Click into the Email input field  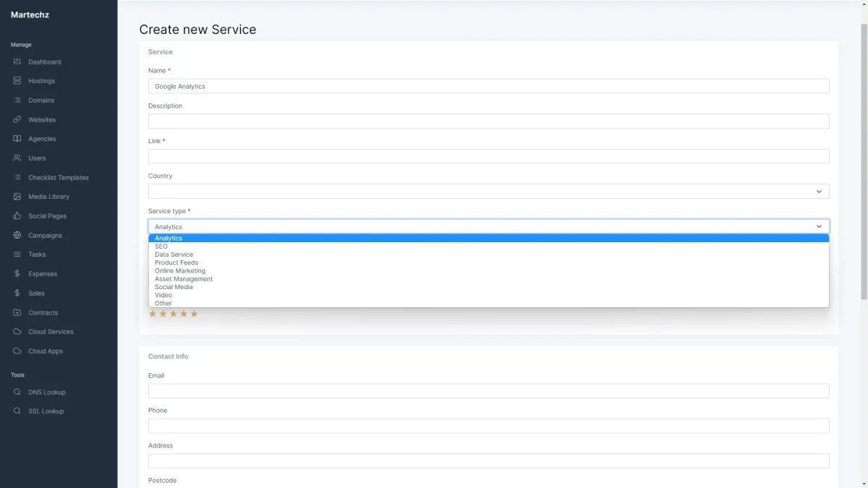tap(488, 391)
